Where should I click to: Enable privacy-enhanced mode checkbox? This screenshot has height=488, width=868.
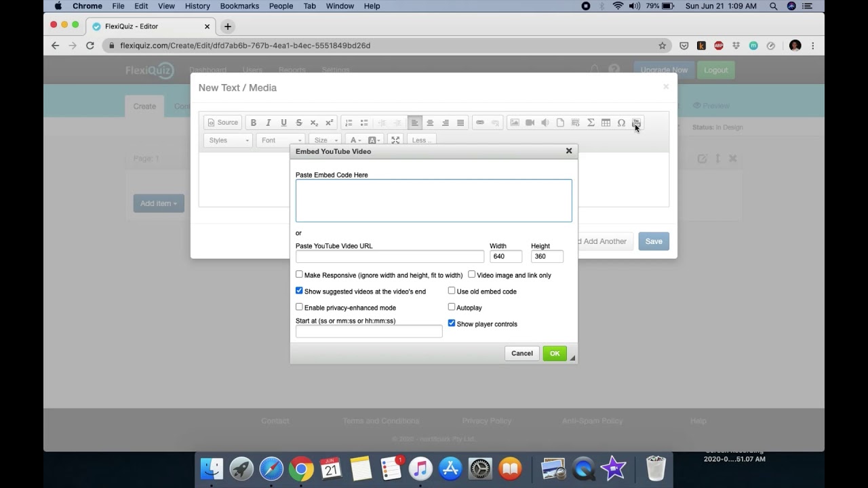299,307
